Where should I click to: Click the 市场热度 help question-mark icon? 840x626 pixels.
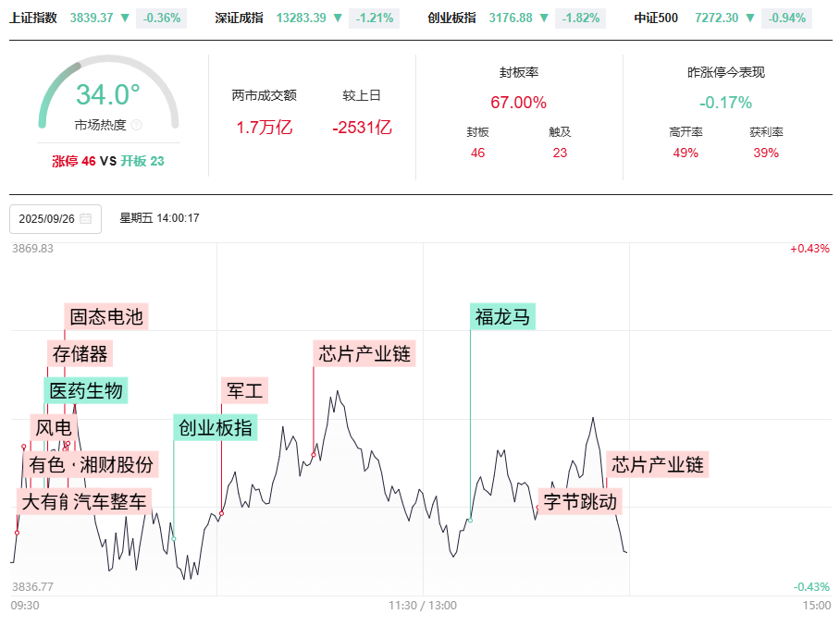[x=137, y=125]
